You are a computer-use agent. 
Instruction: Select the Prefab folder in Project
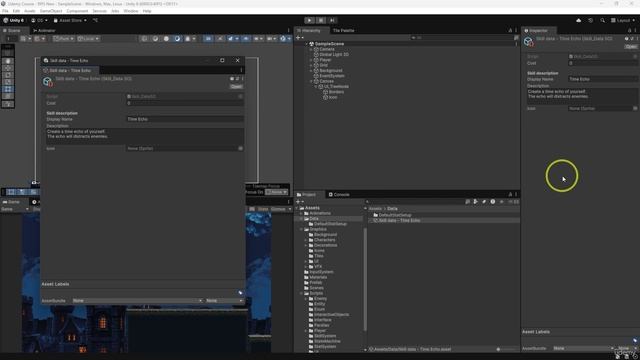point(316,282)
